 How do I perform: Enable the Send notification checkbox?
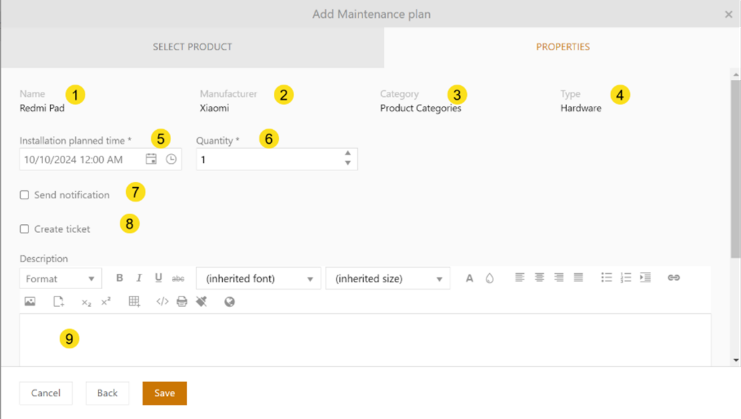click(25, 195)
